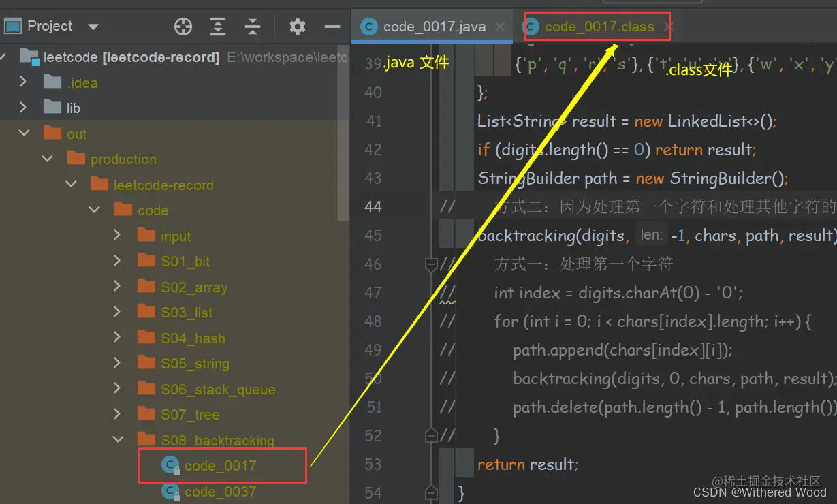Click the locate/select opened file target icon
The height and width of the screenshot is (504, 837).
point(183,27)
